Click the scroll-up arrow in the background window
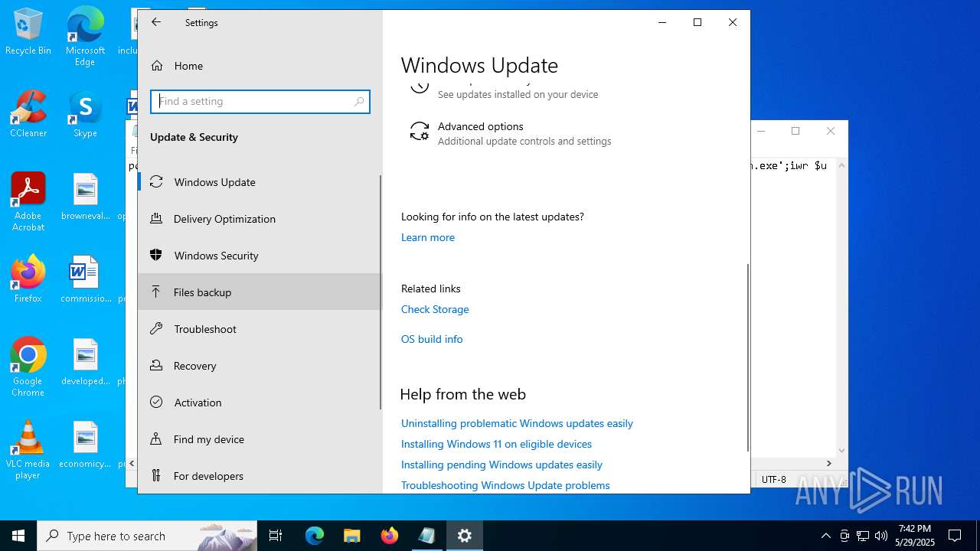 point(842,165)
